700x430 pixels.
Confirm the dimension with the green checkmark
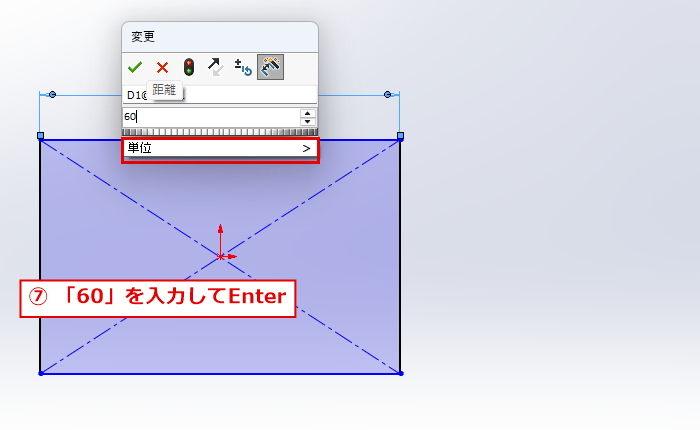(x=135, y=67)
